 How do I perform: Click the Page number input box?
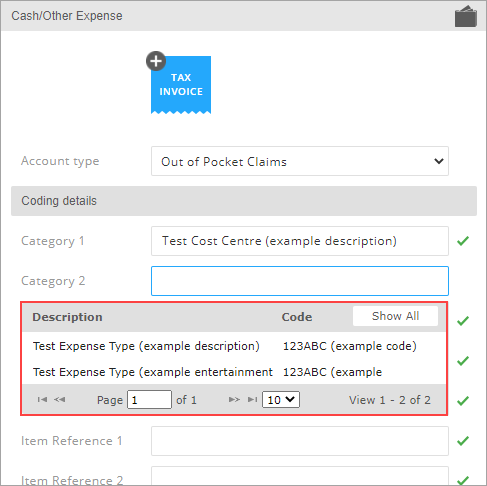pos(149,400)
